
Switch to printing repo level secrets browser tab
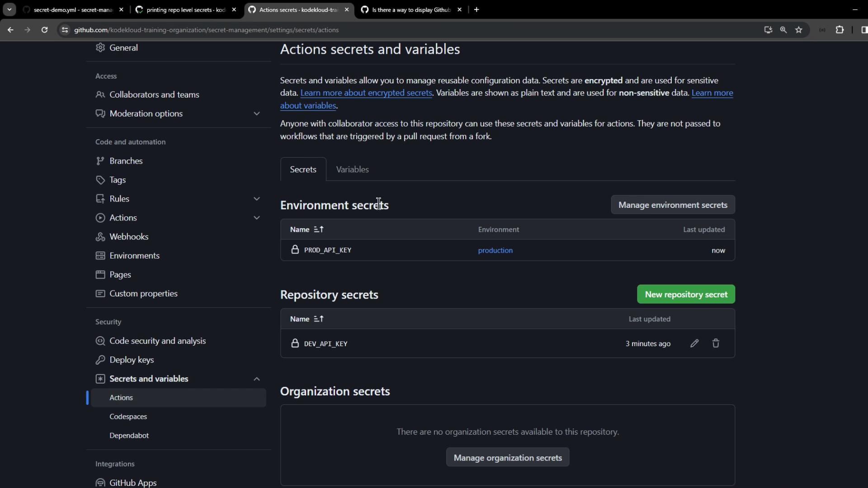click(186, 9)
